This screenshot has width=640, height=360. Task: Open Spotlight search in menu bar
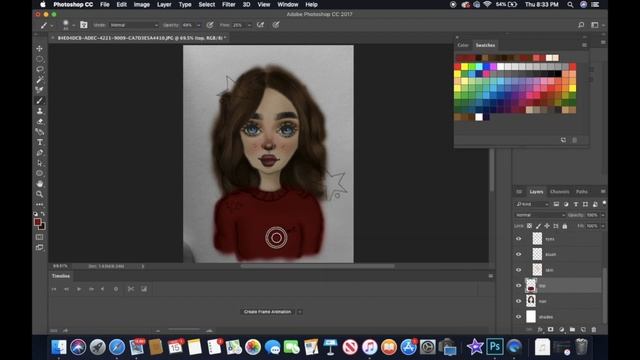pyautogui.click(x=570, y=4)
